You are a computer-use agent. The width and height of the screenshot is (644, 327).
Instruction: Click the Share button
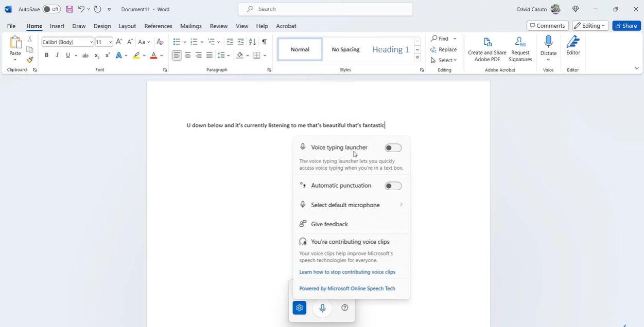(x=626, y=26)
